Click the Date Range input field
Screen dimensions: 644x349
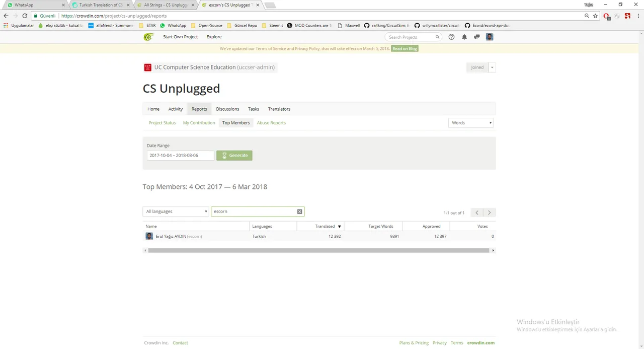pyautogui.click(x=180, y=156)
